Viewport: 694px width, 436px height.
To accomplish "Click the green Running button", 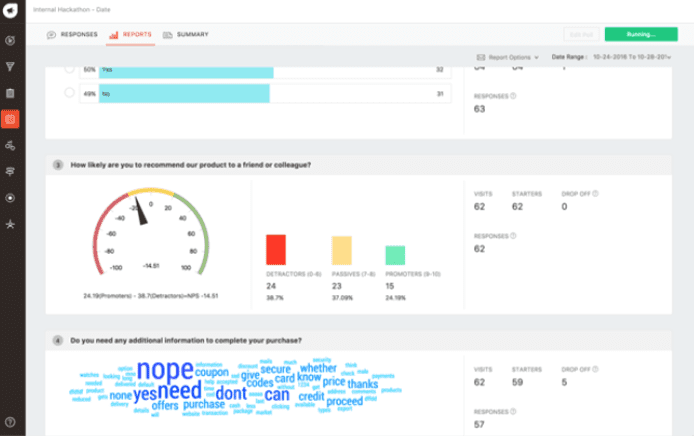I will [x=641, y=34].
